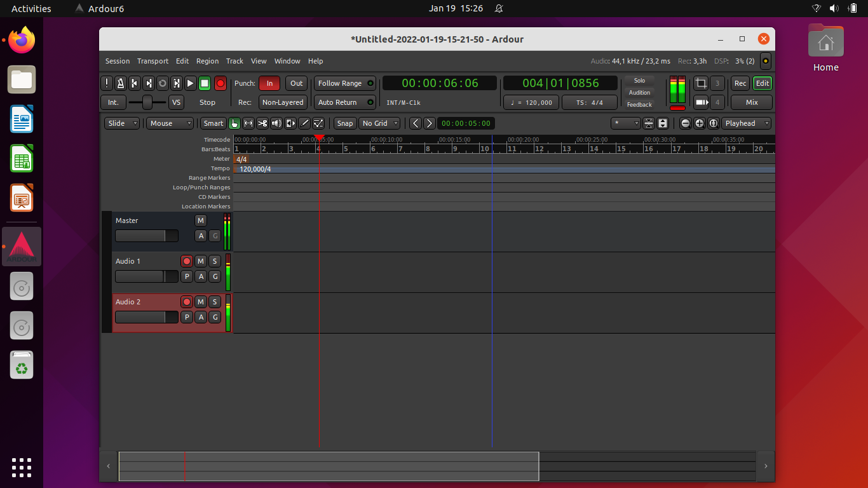Viewport: 868px width, 488px height.
Task: Open the Slide edit mode dropdown
Action: (122, 123)
